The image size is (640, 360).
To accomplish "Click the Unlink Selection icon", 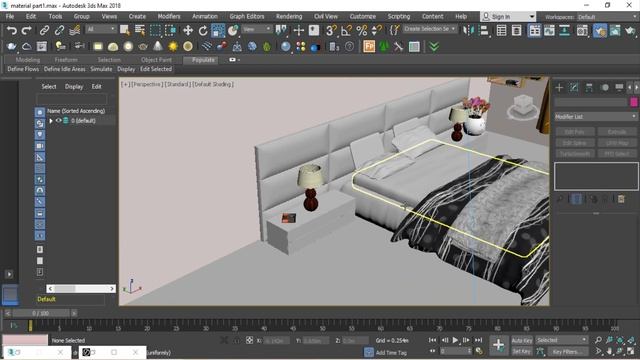I will 59,30.
